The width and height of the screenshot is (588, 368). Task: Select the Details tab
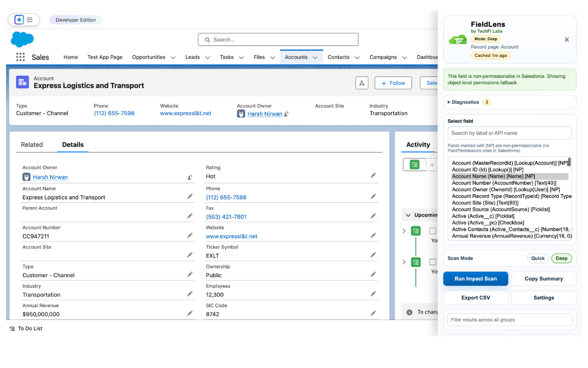tap(73, 144)
